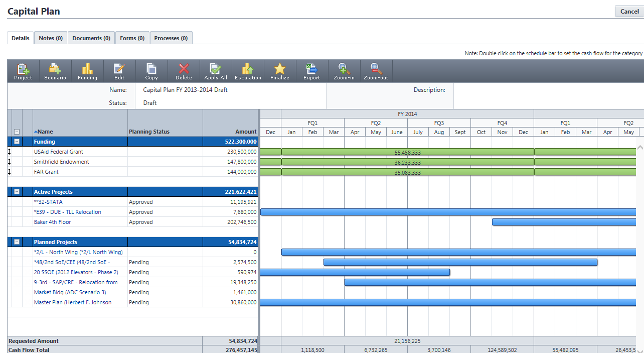The width and height of the screenshot is (644, 353).
Task: Click the Project toolbar icon
Action: click(23, 71)
